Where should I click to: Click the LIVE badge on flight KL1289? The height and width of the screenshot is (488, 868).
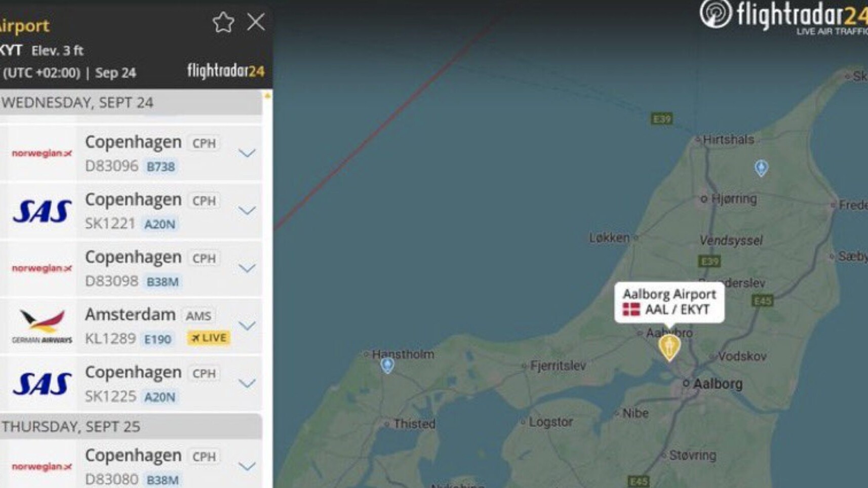(x=209, y=338)
